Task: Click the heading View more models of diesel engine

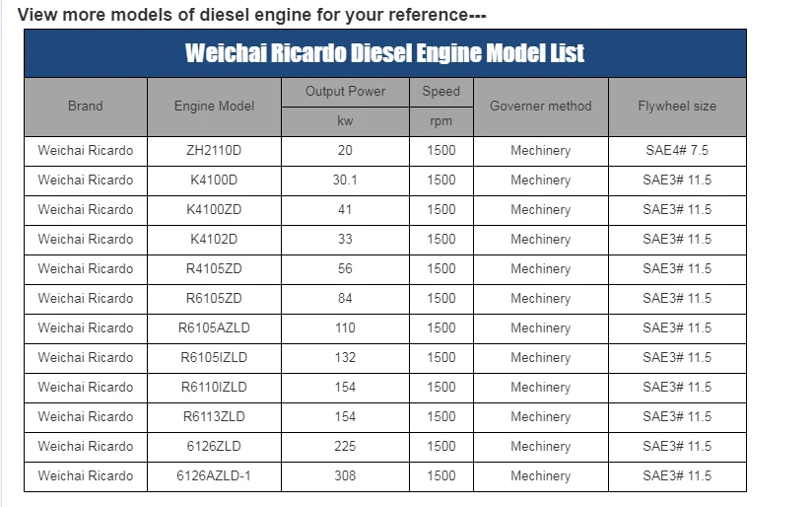Action: tap(251, 15)
